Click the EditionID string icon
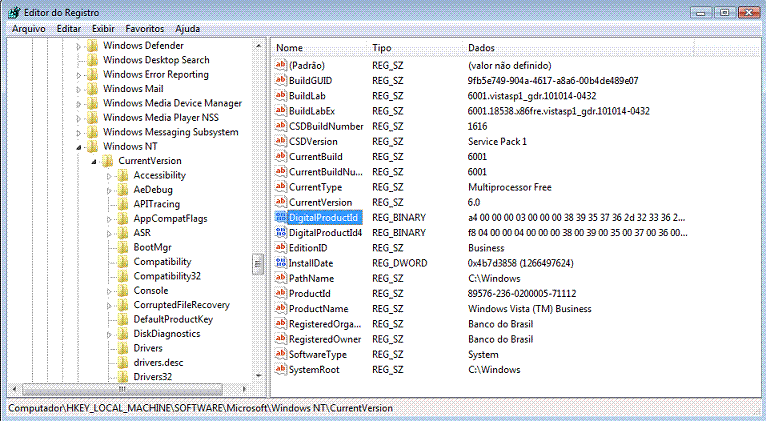This screenshot has width=766, height=421. click(x=280, y=248)
